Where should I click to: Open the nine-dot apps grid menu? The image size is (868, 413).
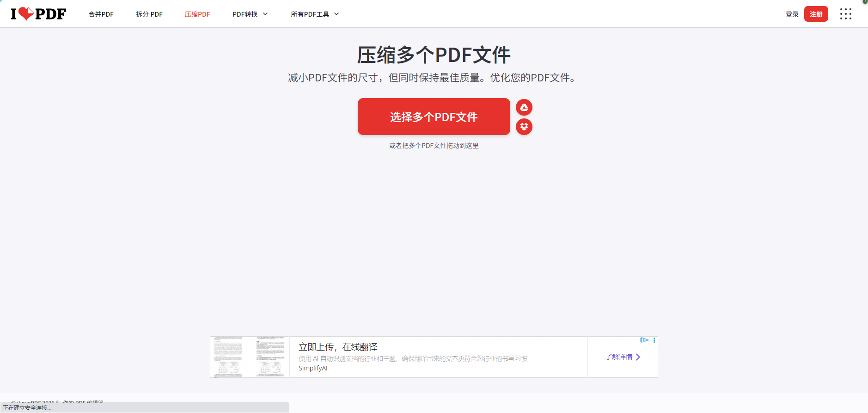click(845, 14)
